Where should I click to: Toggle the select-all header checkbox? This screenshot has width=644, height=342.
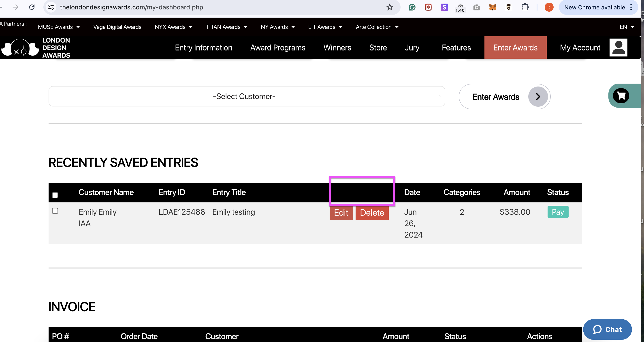pyautogui.click(x=55, y=195)
